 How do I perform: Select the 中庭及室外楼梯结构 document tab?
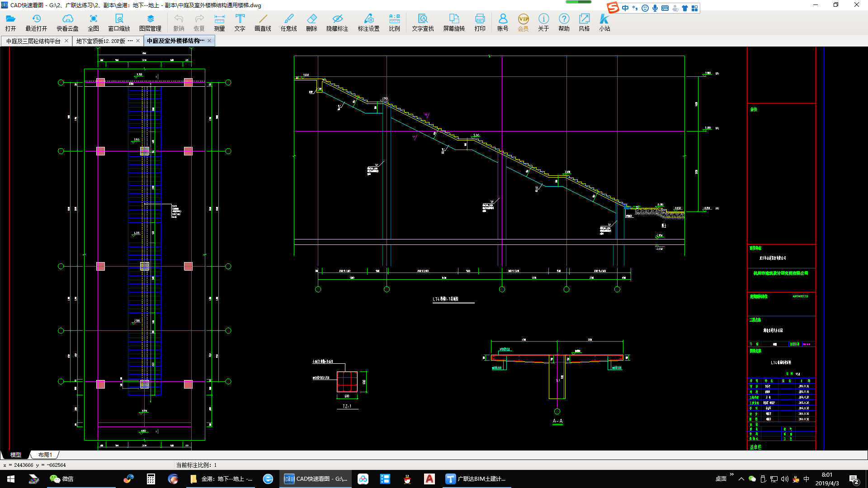[x=175, y=41]
